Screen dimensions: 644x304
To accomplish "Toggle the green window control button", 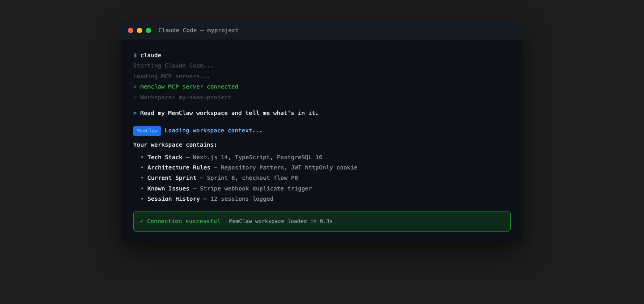I will tap(148, 30).
